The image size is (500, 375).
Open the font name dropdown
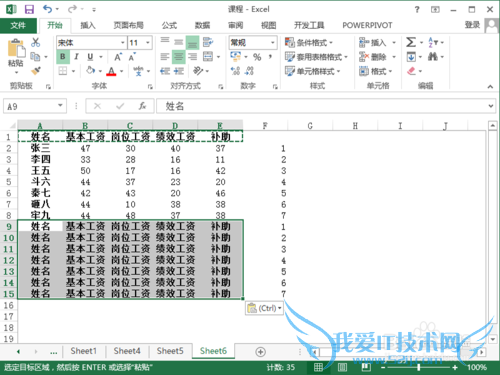click(x=123, y=42)
